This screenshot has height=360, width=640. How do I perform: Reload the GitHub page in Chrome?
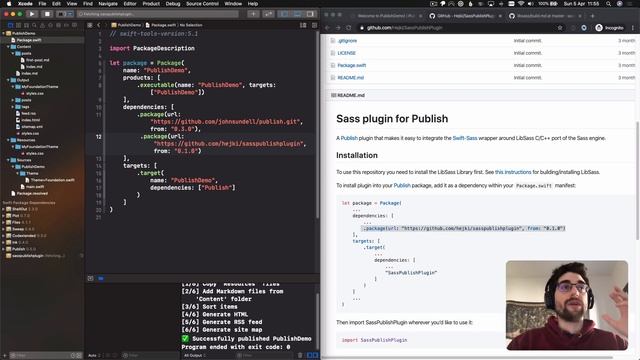[349, 28]
